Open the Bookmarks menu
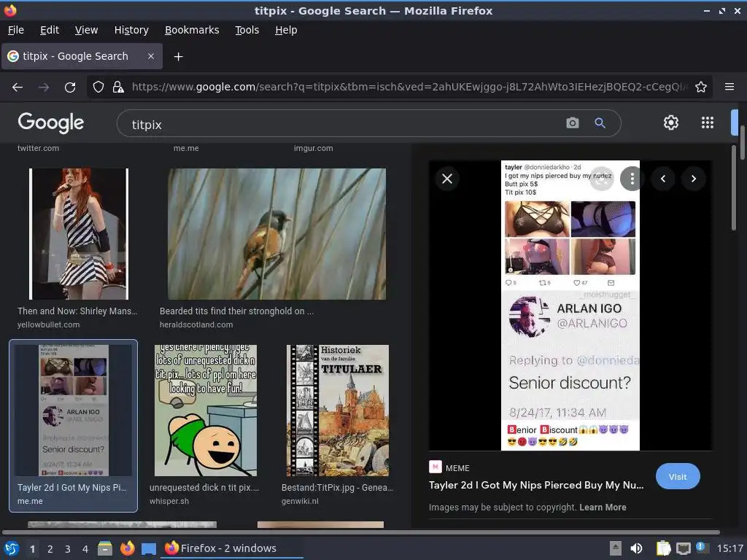The image size is (747, 560). coord(192,30)
